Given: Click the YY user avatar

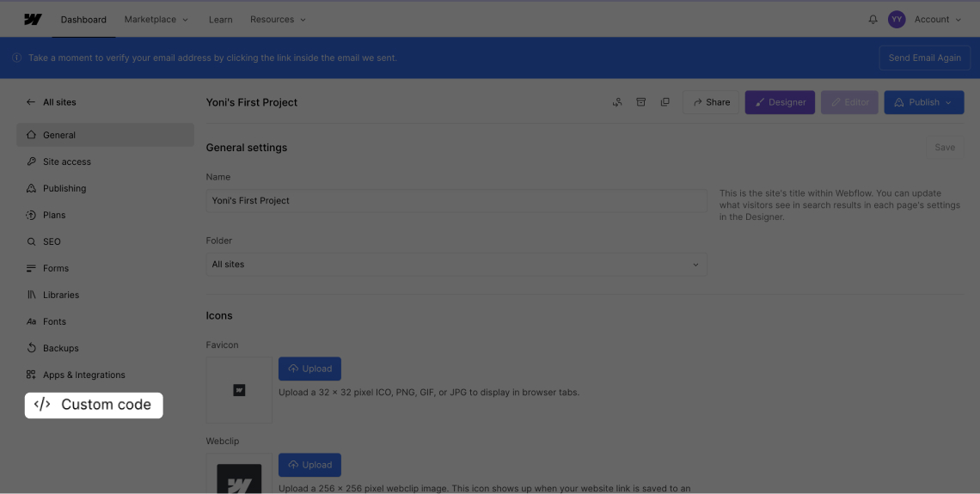Looking at the screenshot, I should [897, 19].
